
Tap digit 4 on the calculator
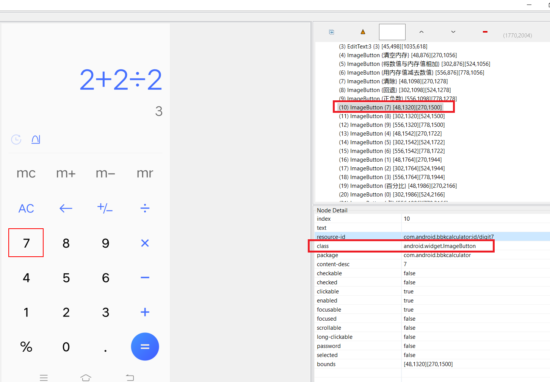click(x=26, y=277)
